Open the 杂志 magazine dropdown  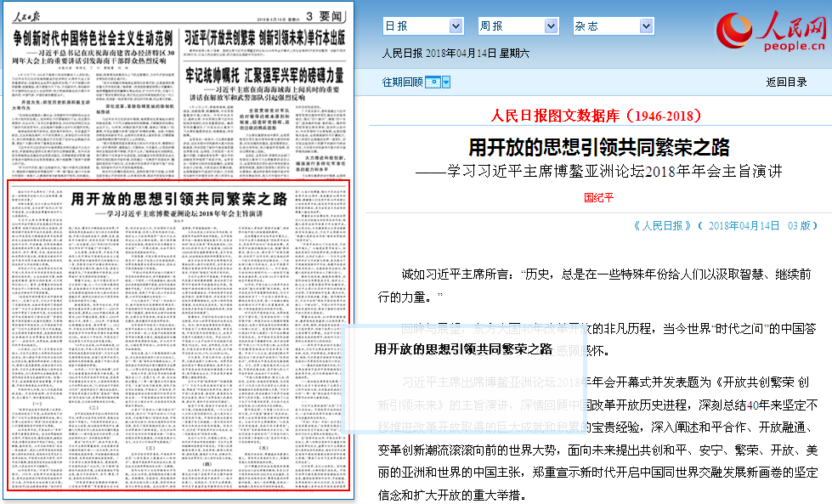613,26
